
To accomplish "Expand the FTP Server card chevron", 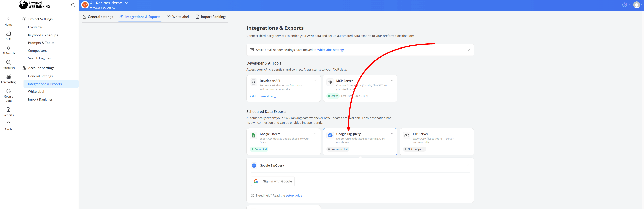I will coord(469,134).
